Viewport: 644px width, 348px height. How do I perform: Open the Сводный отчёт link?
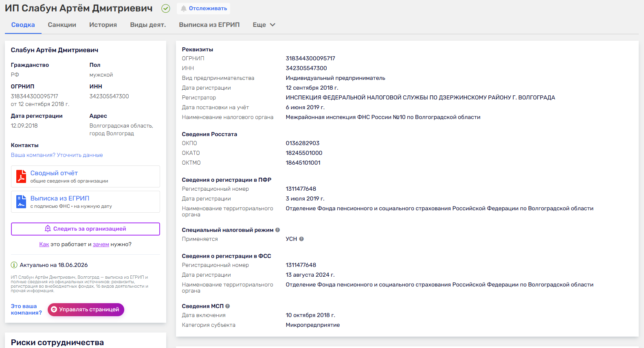pos(54,173)
